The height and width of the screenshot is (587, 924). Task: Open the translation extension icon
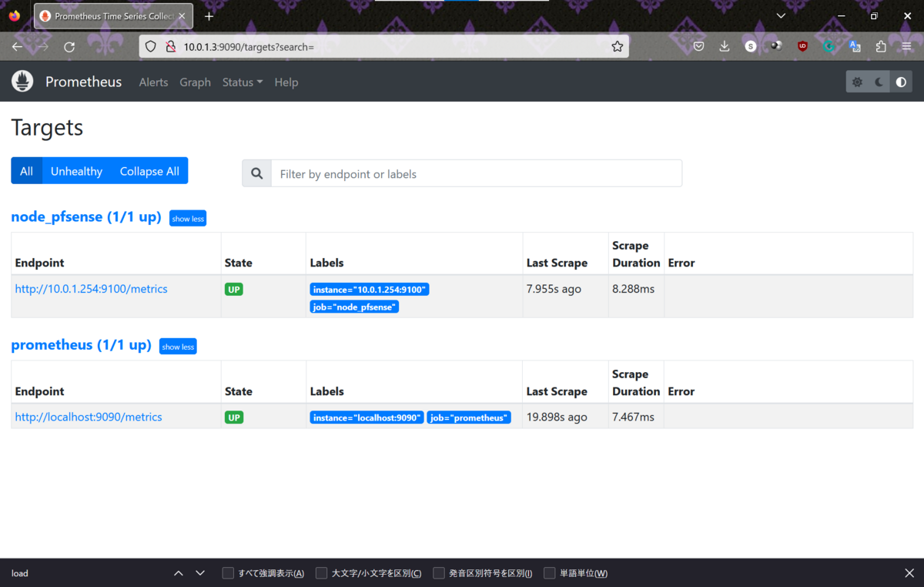(x=855, y=46)
